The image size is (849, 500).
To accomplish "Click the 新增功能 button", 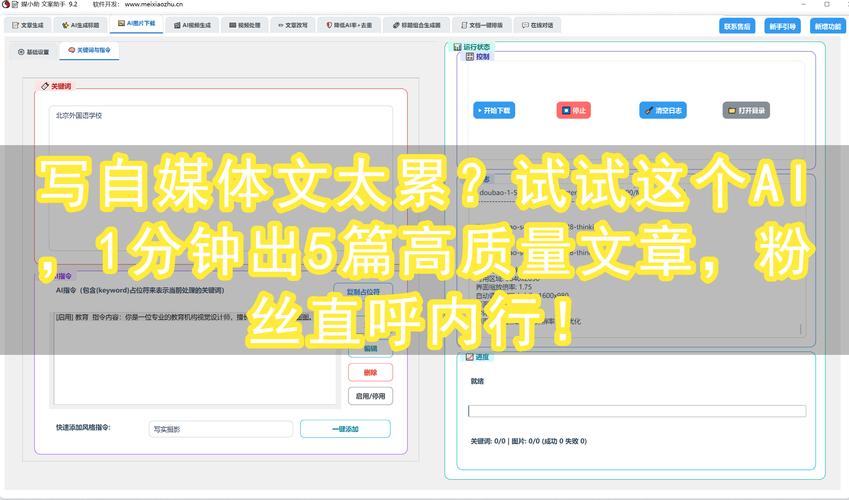I will point(826,27).
